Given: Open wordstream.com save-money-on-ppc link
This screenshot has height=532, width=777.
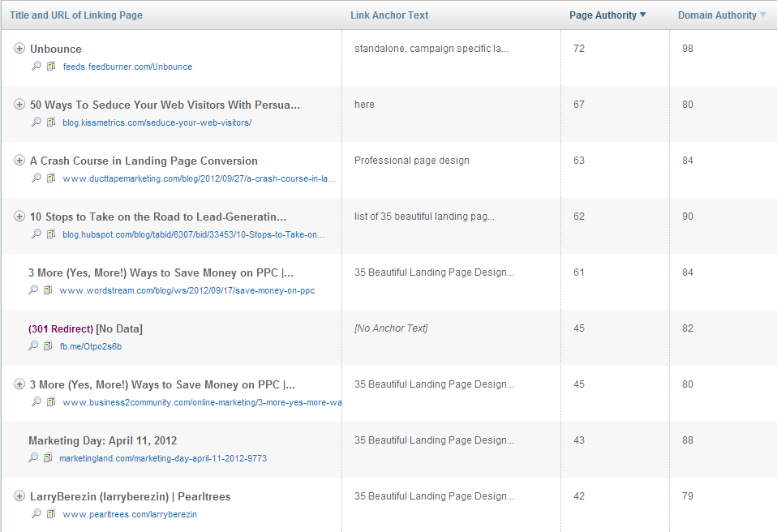Looking at the screenshot, I should click(x=187, y=290).
